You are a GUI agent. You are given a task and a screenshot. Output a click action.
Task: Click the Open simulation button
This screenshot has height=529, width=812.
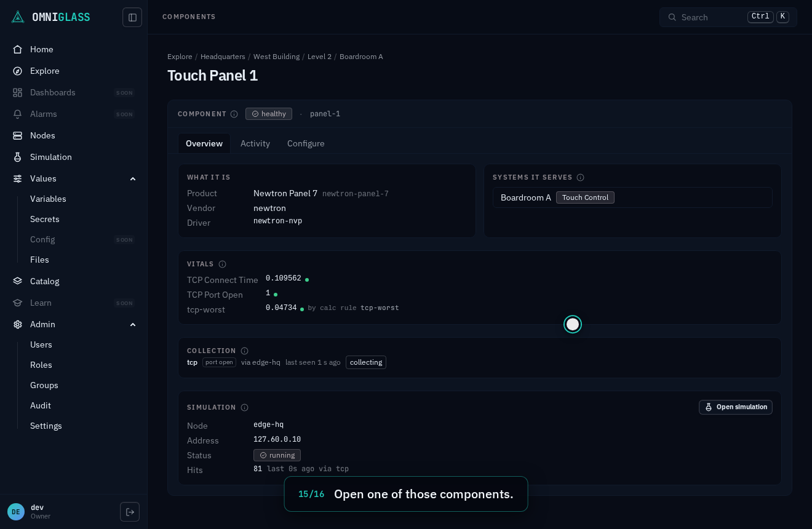click(x=736, y=407)
